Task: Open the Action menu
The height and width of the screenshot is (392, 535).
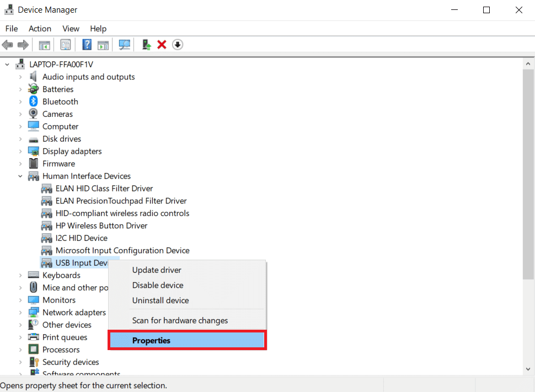Action: (x=40, y=28)
